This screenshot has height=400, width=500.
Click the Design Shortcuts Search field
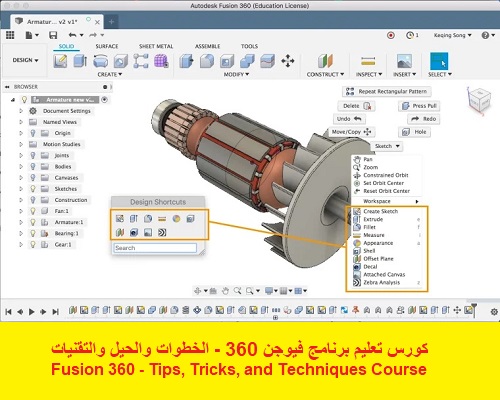[155, 248]
